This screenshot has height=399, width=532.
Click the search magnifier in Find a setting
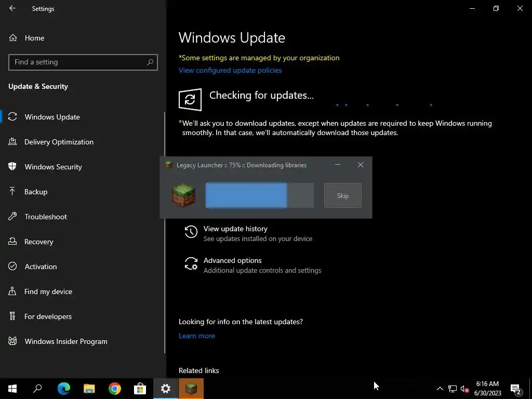[x=150, y=62]
